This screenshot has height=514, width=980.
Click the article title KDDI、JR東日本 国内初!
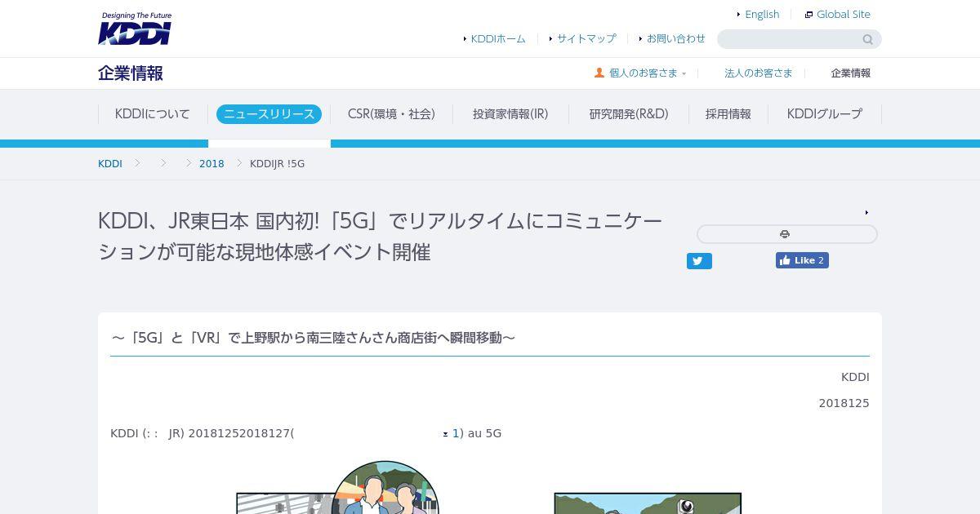pos(381,236)
